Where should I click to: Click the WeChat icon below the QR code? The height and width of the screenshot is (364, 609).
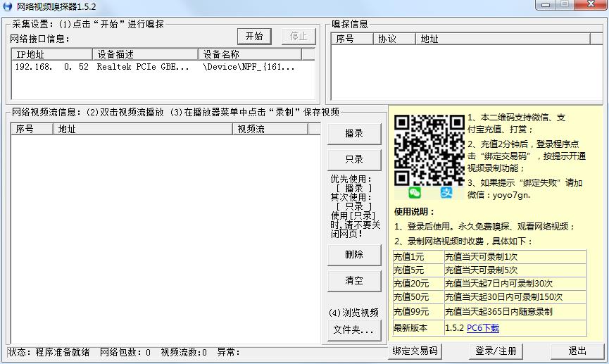point(415,193)
